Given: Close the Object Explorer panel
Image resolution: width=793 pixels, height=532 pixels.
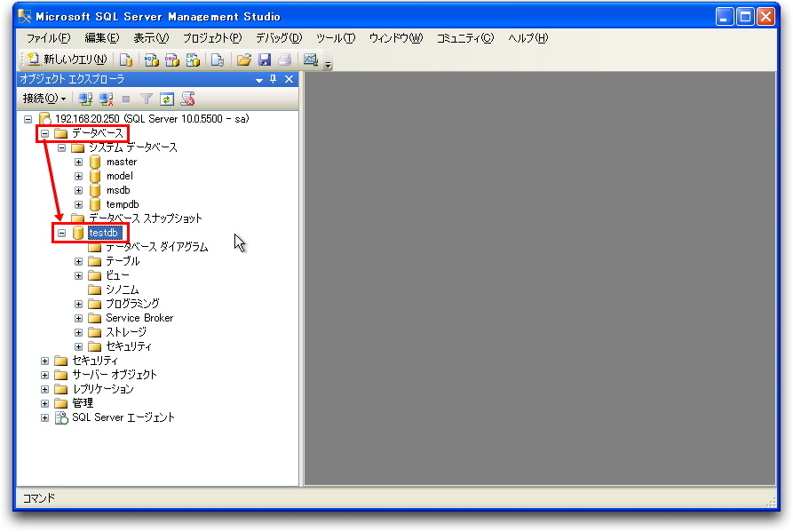Looking at the screenshot, I should coord(289,79).
